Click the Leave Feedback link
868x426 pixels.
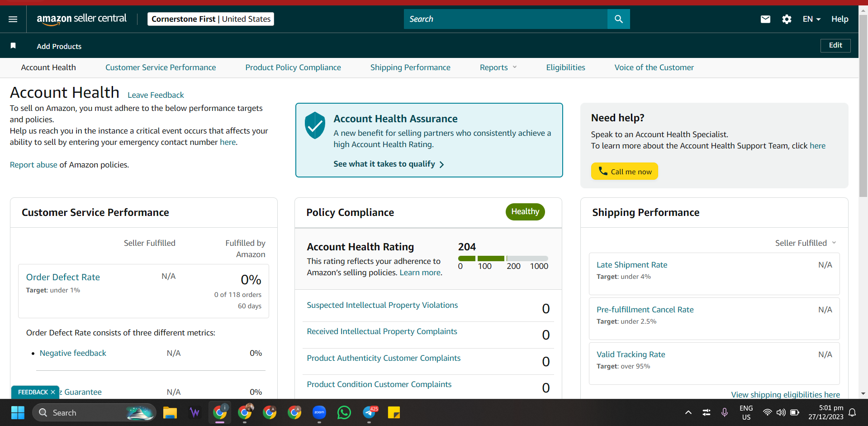156,95
